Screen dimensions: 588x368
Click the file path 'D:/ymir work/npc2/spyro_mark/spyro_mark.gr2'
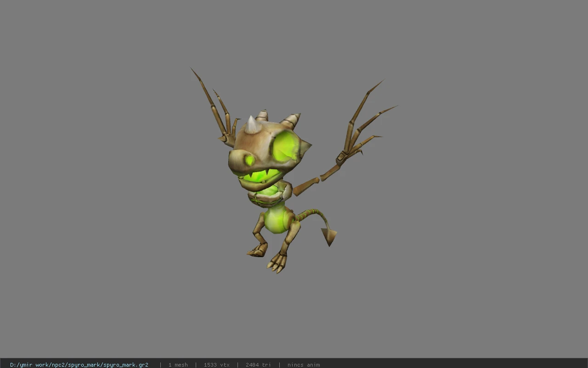pos(79,365)
